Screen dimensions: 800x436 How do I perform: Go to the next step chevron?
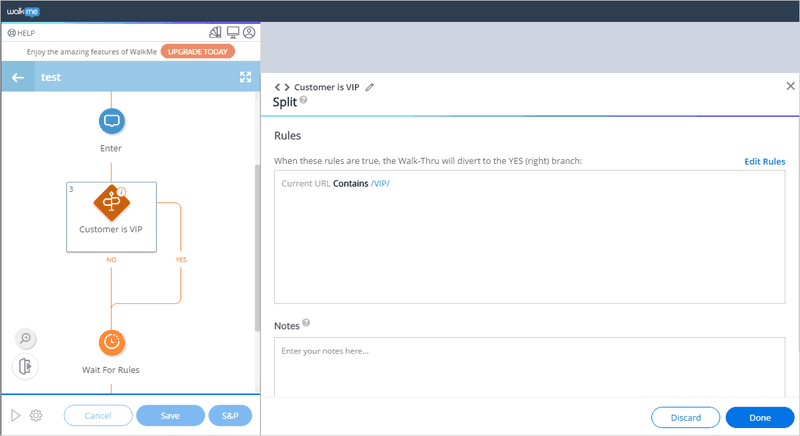point(287,87)
